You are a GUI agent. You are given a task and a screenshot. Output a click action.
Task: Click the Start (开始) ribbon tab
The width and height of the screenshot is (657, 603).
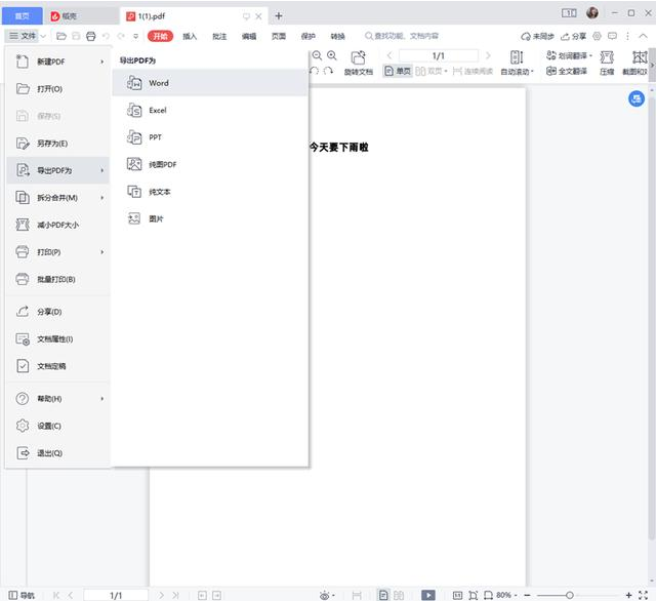click(160, 36)
